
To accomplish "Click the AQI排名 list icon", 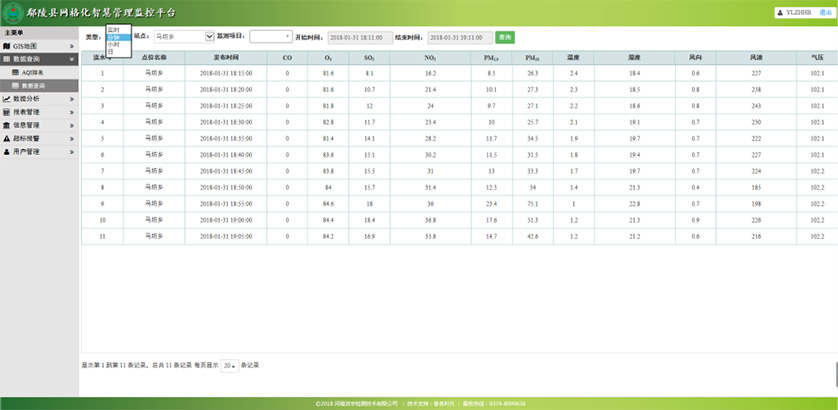I will [15, 72].
